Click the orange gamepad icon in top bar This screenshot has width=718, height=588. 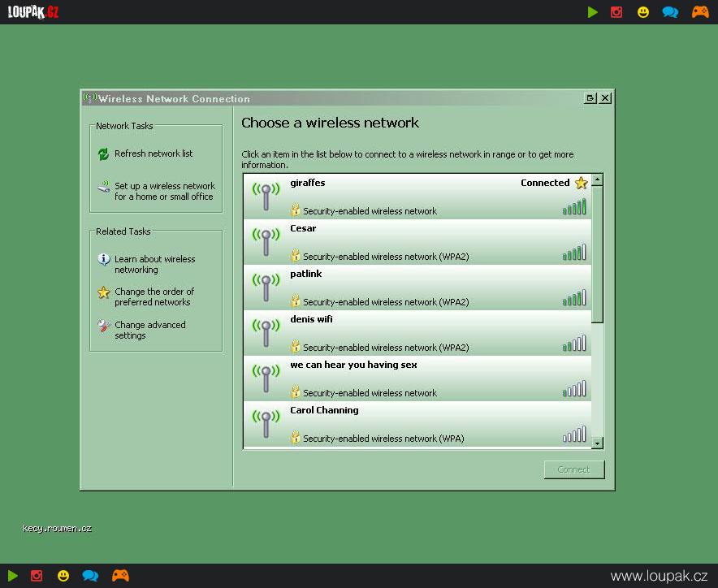click(700, 12)
